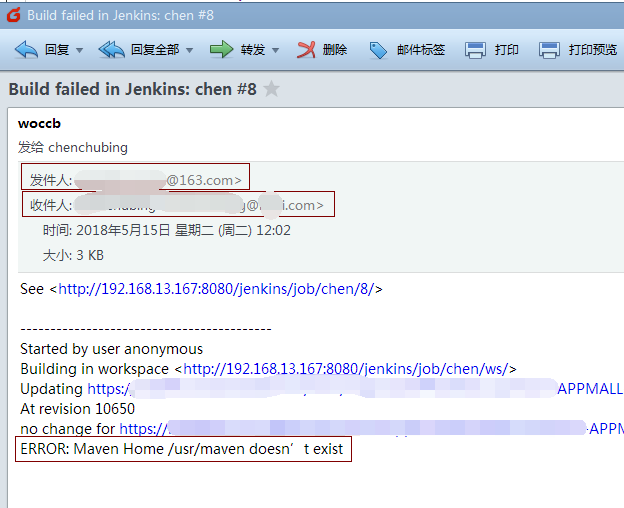Expand the 转发 dropdown arrow
624x508 pixels.
[275, 51]
